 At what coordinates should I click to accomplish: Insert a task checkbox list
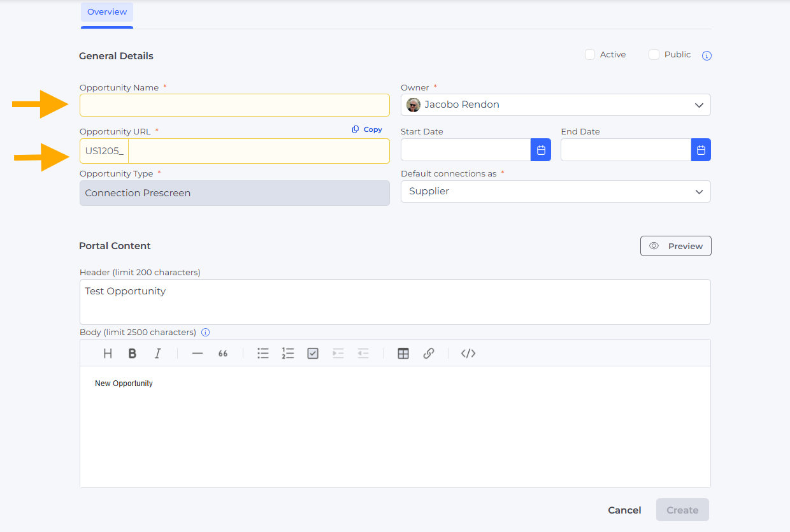tap(313, 354)
